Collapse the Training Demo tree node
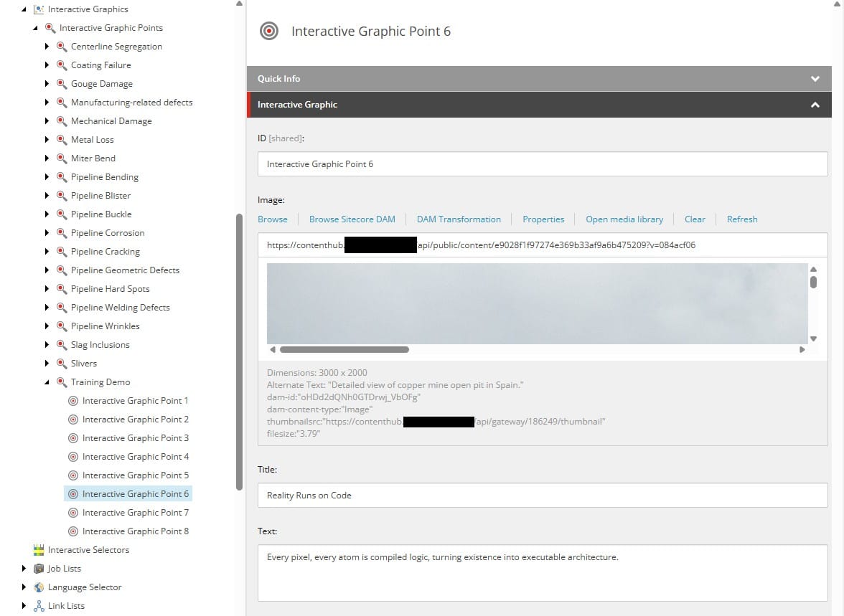Image resolution: width=844 pixels, height=616 pixels. 47,382
